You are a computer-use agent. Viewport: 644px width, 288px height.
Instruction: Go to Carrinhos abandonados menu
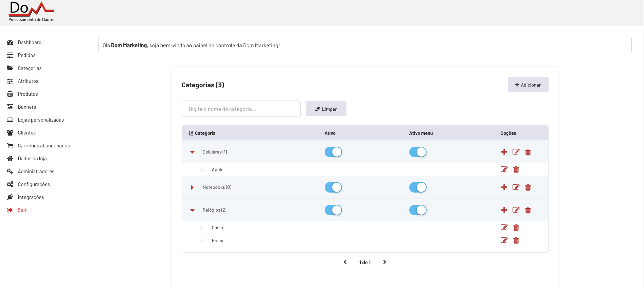point(43,146)
